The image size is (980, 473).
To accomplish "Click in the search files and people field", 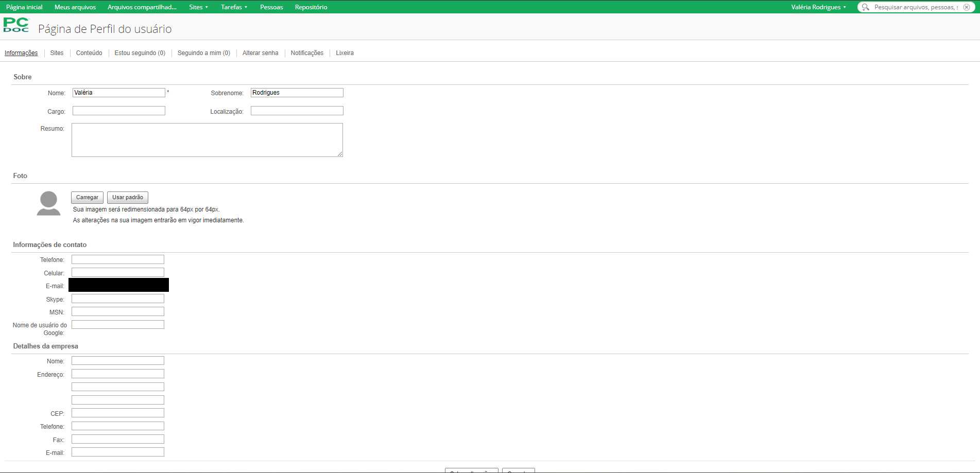I will pos(916,7).
